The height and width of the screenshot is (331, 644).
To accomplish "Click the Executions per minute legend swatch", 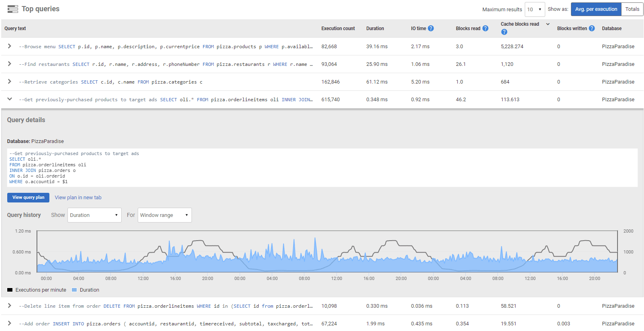I will point(10,290).
